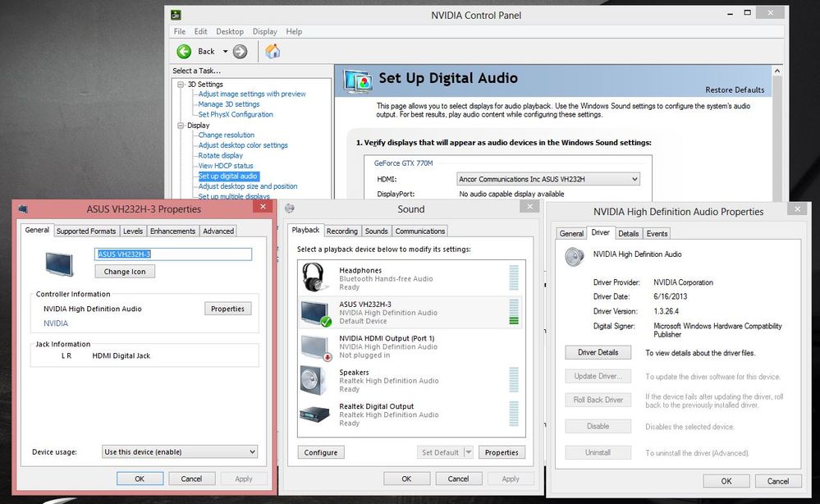Click Headphones volume level meter
This screenshot has width=820, height=504.
coord(514,277)
